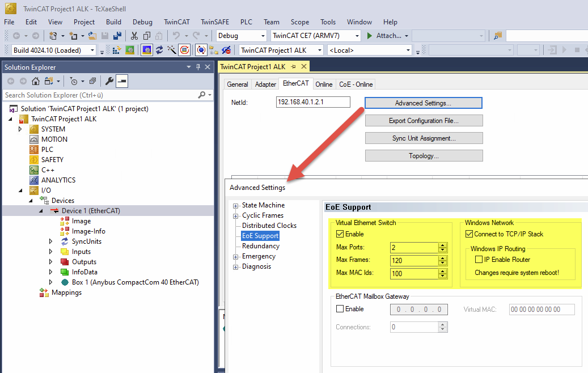Click the New Project toolbar icon
Image resolution: width=588 pixels, height=373 pixels.
[53, 36]
